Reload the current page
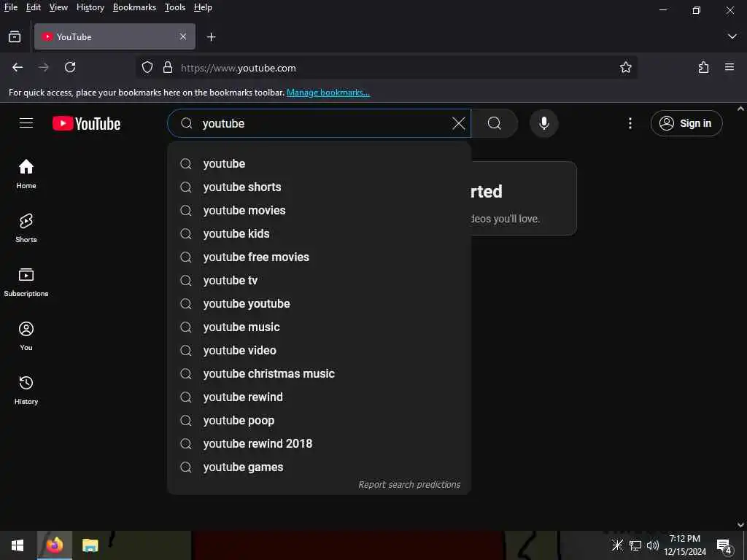747x560 pixels. coord(70,68)
